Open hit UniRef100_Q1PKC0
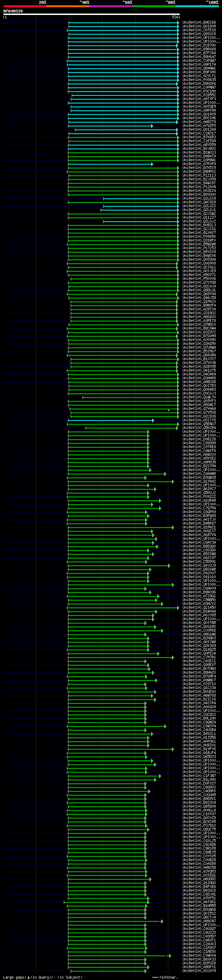Image resolution: width=222 pixels, height=980 pixels. click(x=199, y=302)
